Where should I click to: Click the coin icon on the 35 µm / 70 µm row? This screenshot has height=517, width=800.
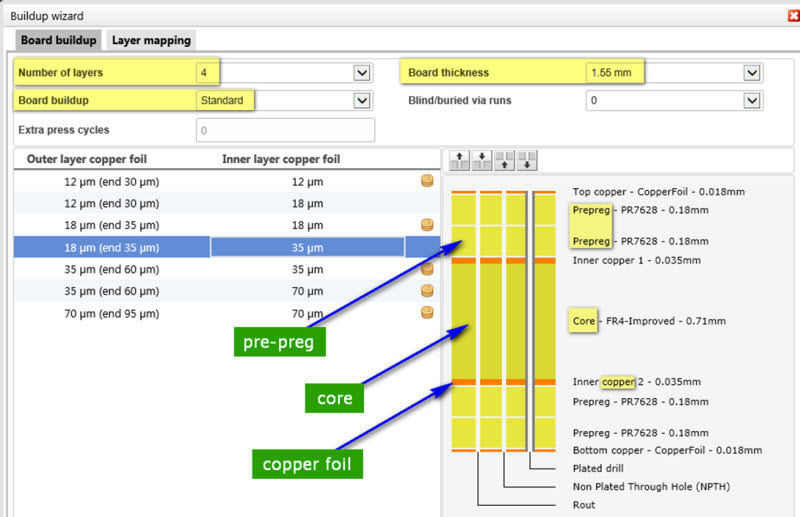click(427, 290)
